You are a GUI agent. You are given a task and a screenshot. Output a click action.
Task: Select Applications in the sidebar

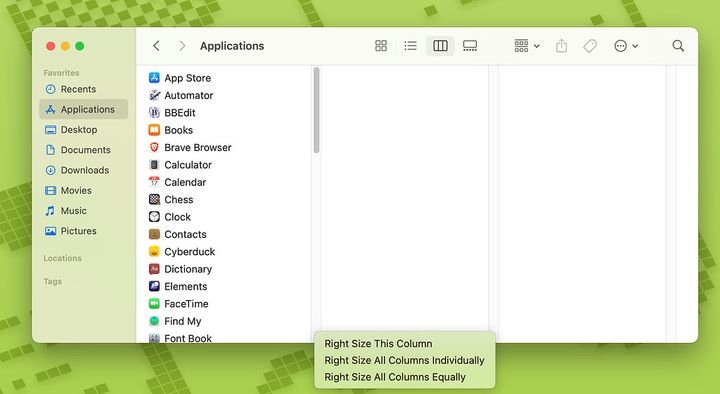83,109
